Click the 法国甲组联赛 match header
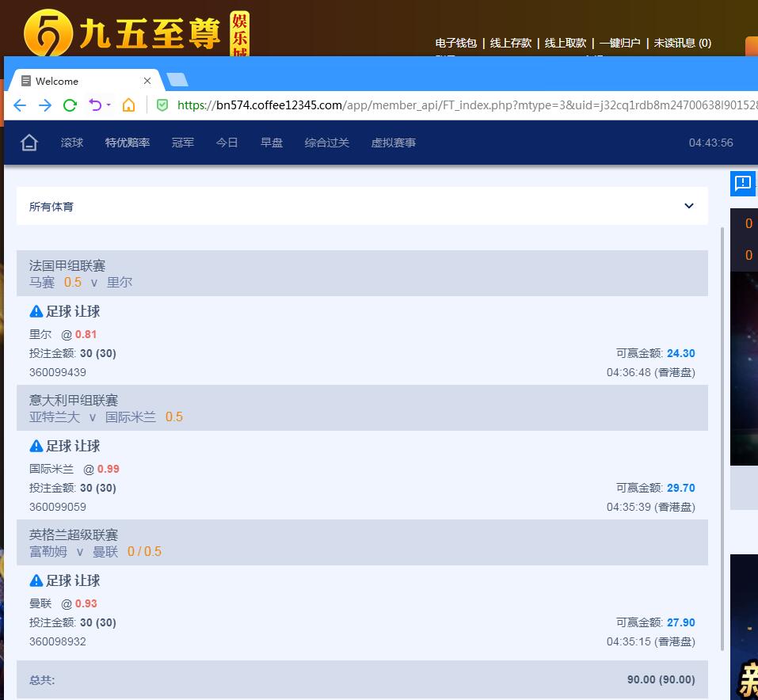The image size is (758, 700). click(x=362, y=273)
